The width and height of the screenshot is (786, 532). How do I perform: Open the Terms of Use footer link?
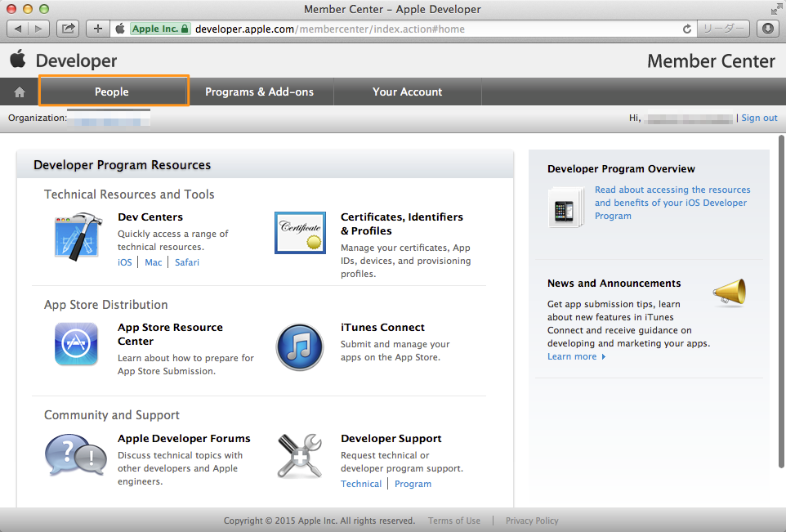454,521
